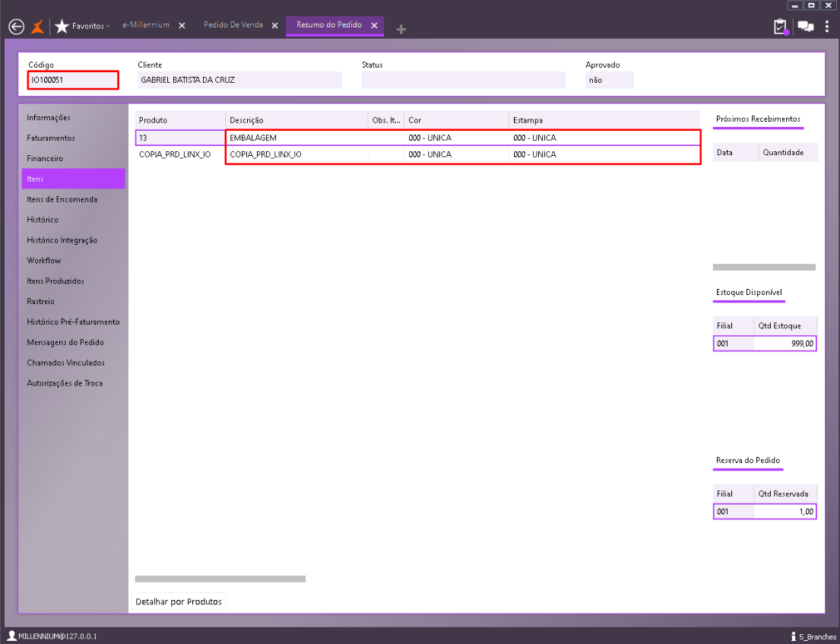Select the Resumo do Pedido tab

pyautogui.click(x=329, y=24)
